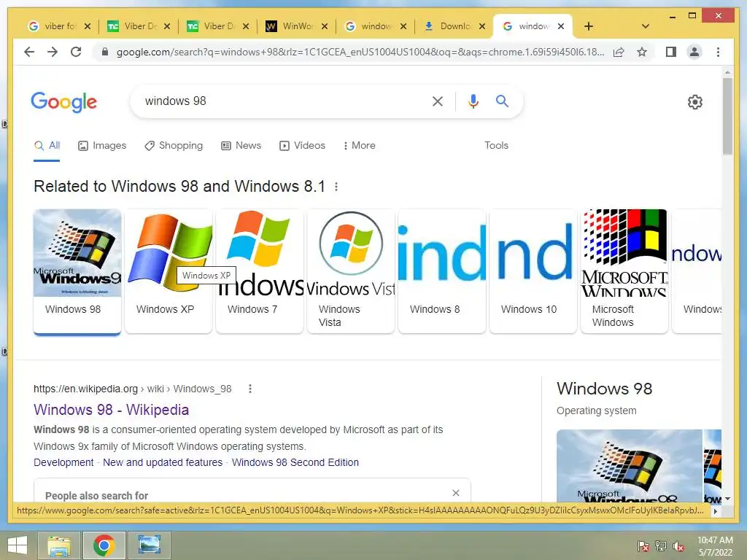747x560 pixels.
Task: Dismiss the People also search for box
Action: pyautogui.click(x=456, y=493)
